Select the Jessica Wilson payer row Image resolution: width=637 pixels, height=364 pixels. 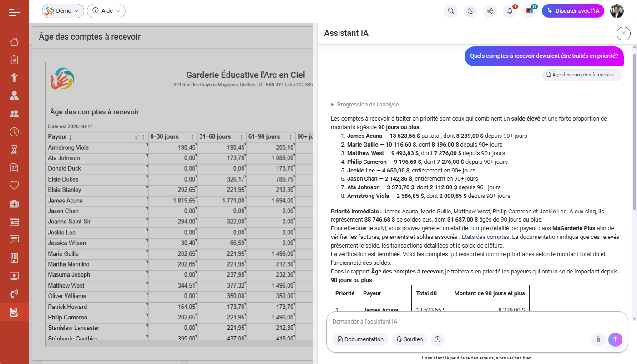[179, 243]
